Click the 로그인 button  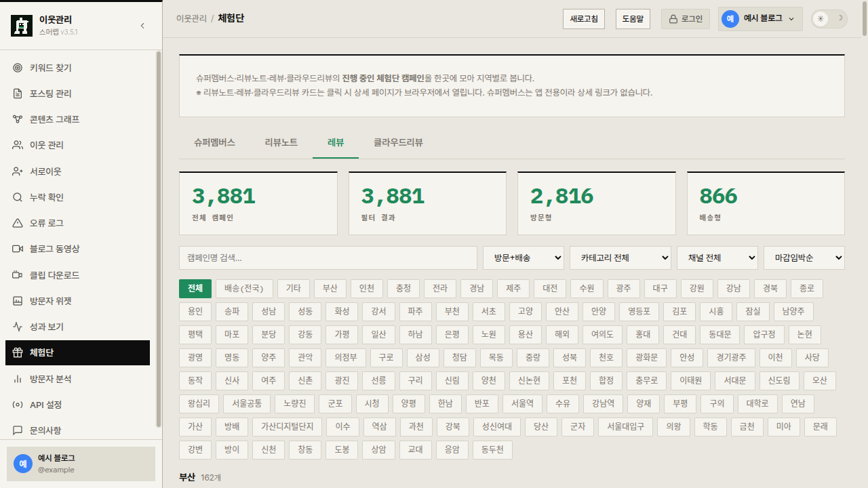click(686, 19)
